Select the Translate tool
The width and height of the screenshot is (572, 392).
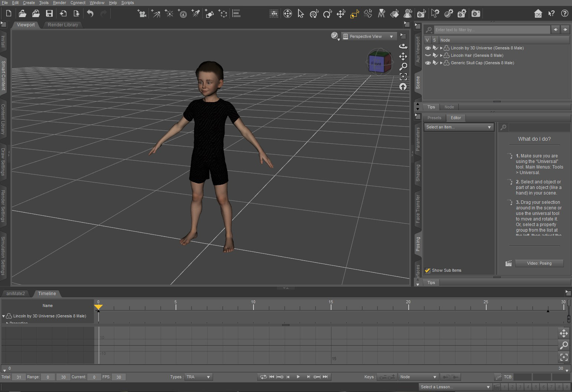pyautogui.click(x=341, y=14)
